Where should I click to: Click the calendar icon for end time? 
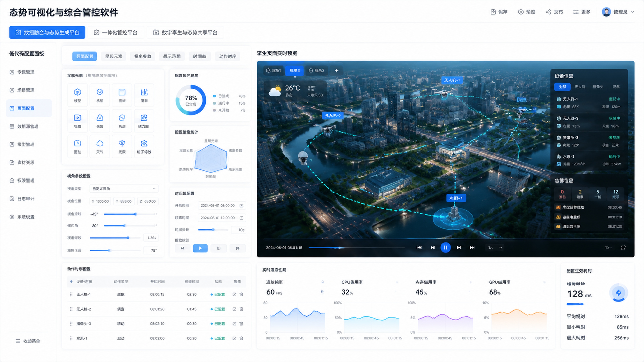point(241,218)
